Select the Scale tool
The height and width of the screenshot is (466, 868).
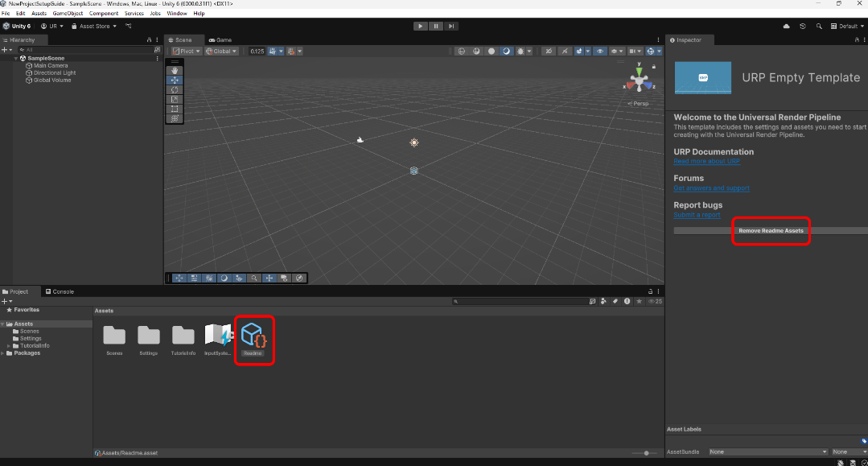coord(175,99)
